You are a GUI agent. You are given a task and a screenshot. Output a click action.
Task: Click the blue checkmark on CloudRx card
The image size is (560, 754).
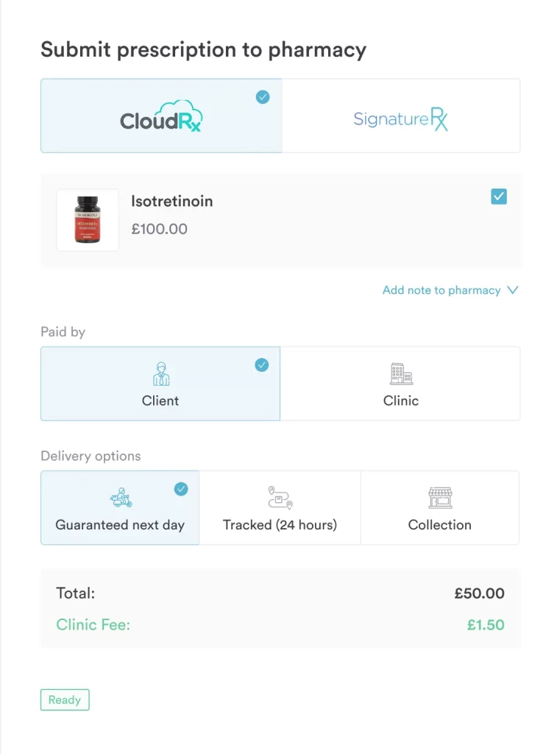262,96
